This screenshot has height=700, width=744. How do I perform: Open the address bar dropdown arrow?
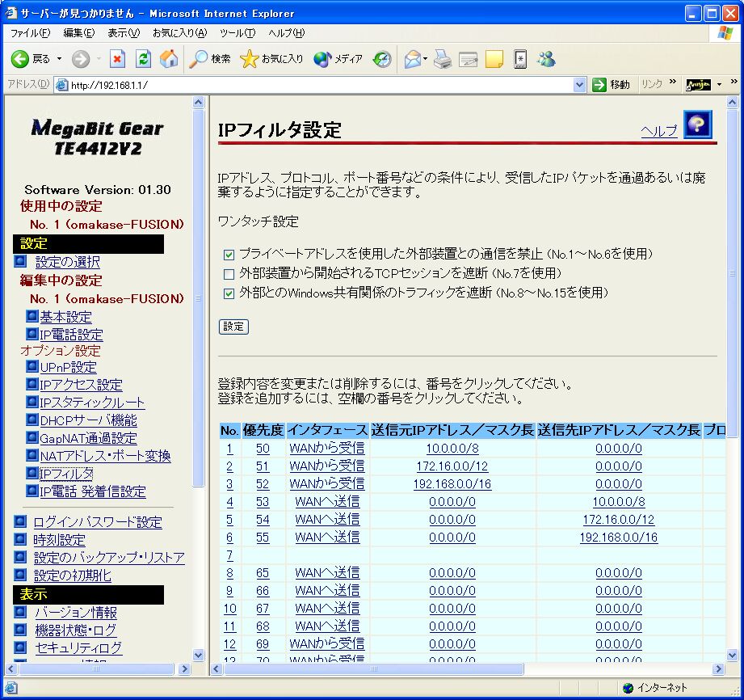click(x=579, y=85)
